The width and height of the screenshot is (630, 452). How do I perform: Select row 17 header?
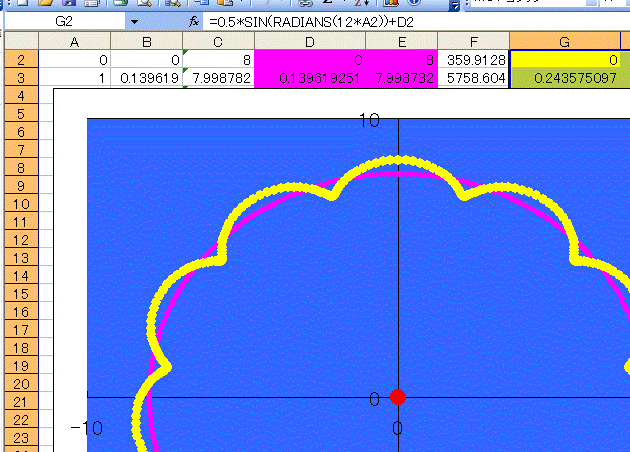21,330
